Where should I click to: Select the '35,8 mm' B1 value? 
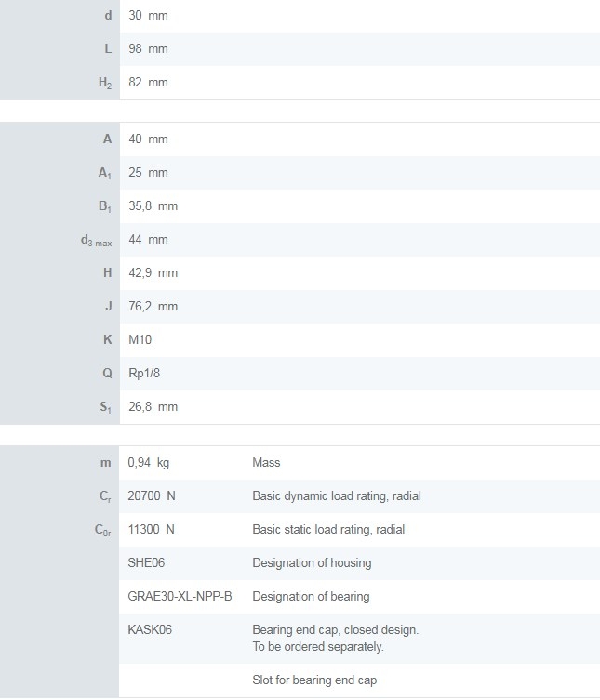click(x=153, y=206)
